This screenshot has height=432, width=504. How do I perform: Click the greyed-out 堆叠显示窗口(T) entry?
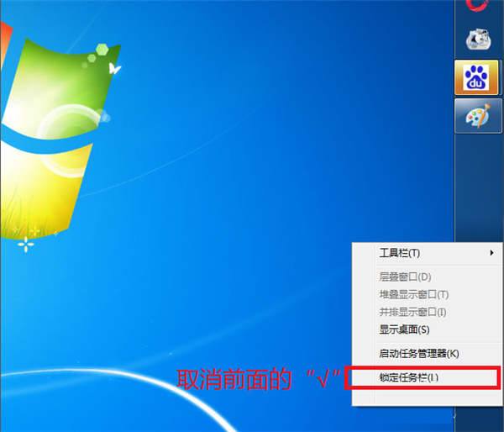point(413,294)
